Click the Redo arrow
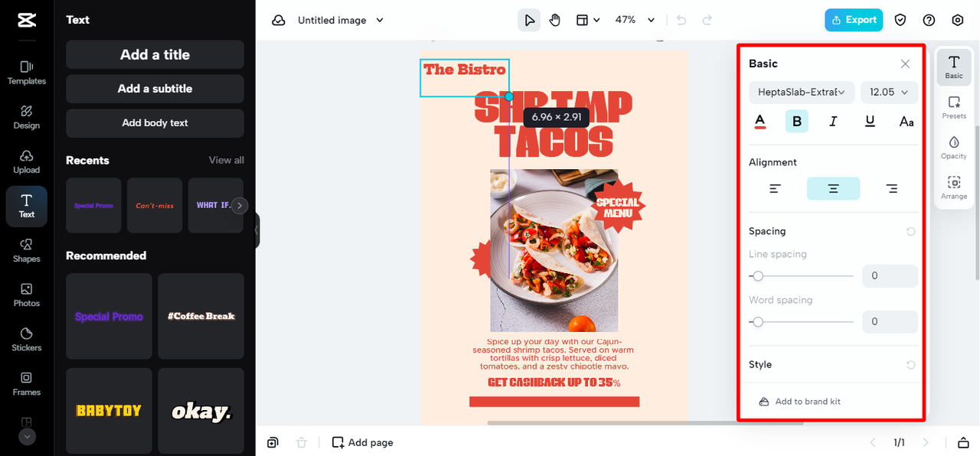Image resolution: width=980 pixels, height=456 pixels. tap(707, 20)
